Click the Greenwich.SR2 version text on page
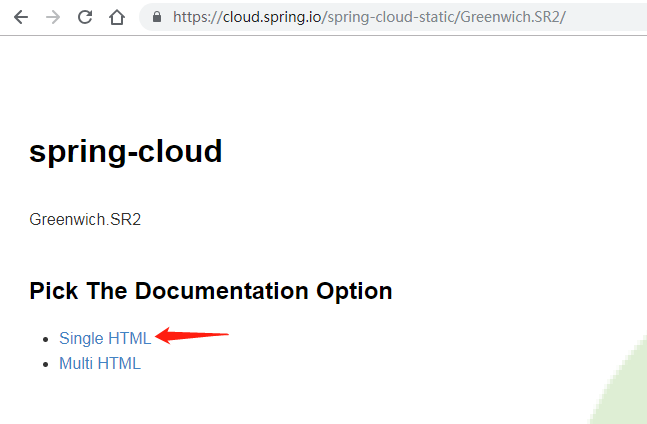This screenshot has height=424, width=647. (85, 219)
